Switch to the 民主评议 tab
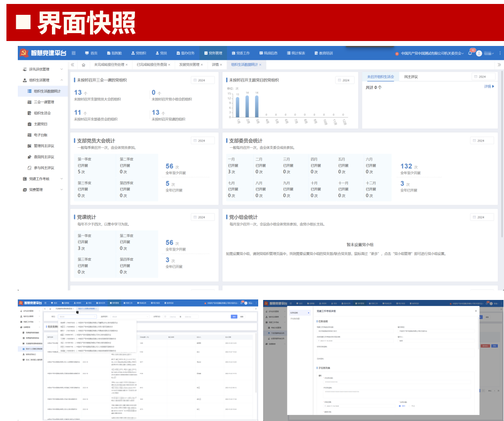Image resolution: width=504 pixels, height=421 pixels. [411, 77]
